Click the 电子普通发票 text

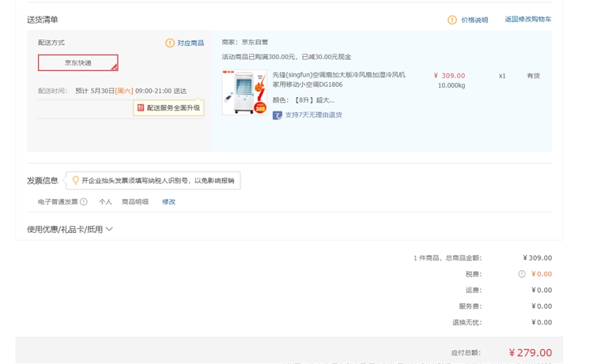point(58,201)
